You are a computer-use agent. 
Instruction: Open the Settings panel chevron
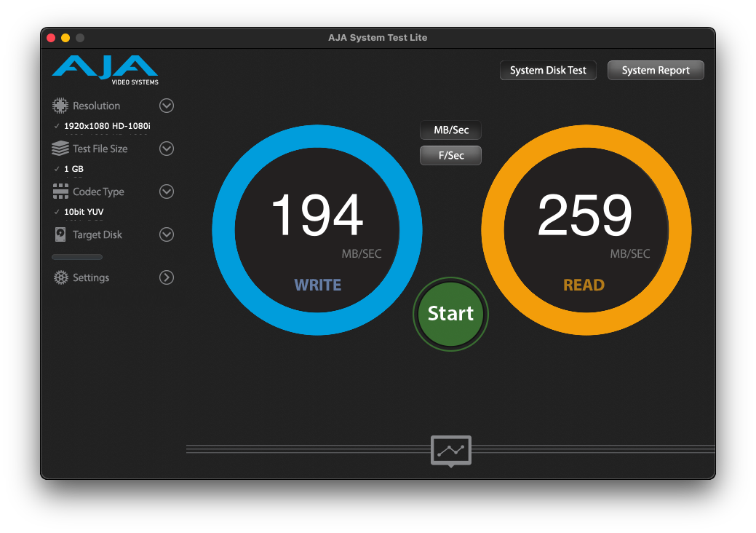click(x=167, y=277)
